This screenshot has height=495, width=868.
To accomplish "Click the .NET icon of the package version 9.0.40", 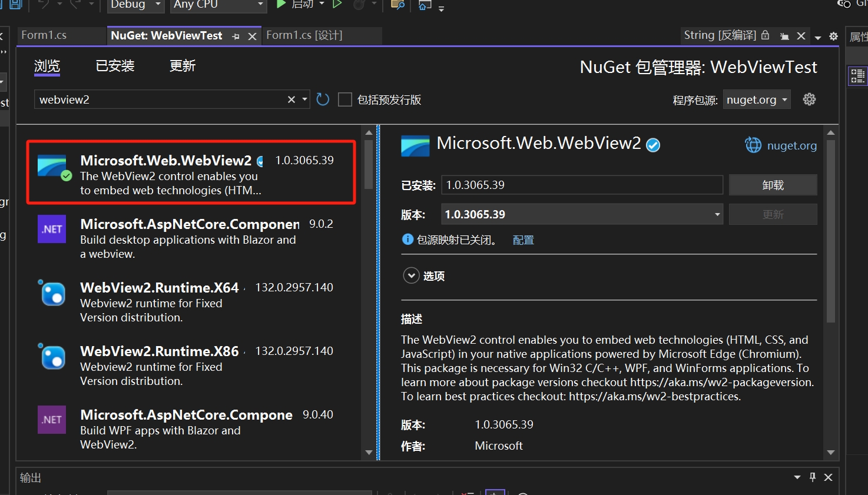I will (x=52, y=420).
